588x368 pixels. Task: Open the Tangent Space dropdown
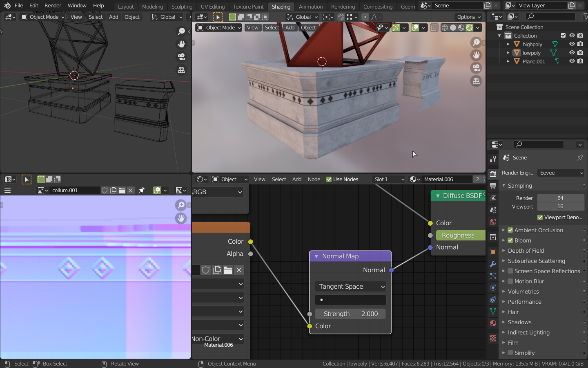pyautogui.click(x=350, y=287)
